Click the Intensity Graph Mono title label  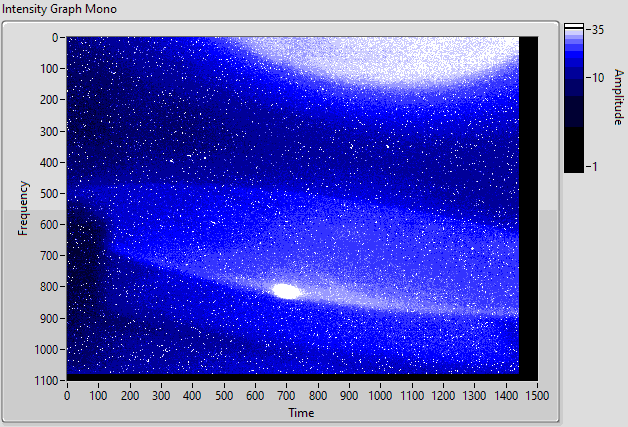pos(59,9)
